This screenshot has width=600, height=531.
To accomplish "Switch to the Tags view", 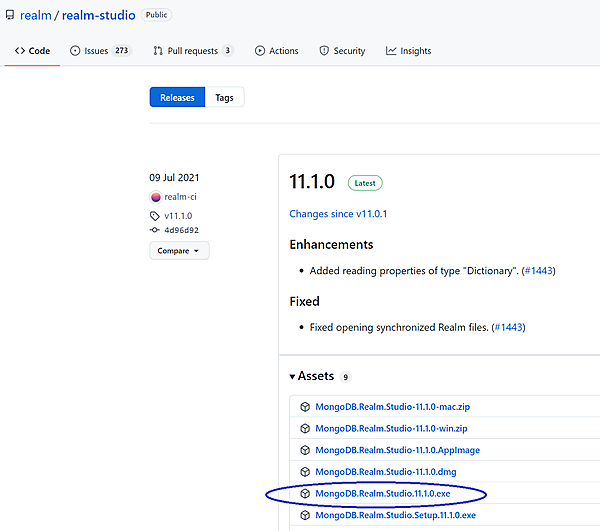I will [225, 97].
